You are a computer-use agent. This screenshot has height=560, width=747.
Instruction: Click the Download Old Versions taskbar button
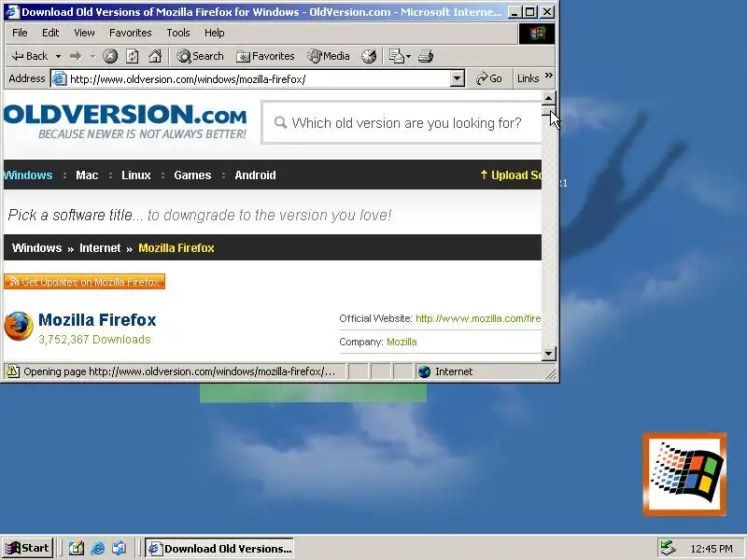219,549
